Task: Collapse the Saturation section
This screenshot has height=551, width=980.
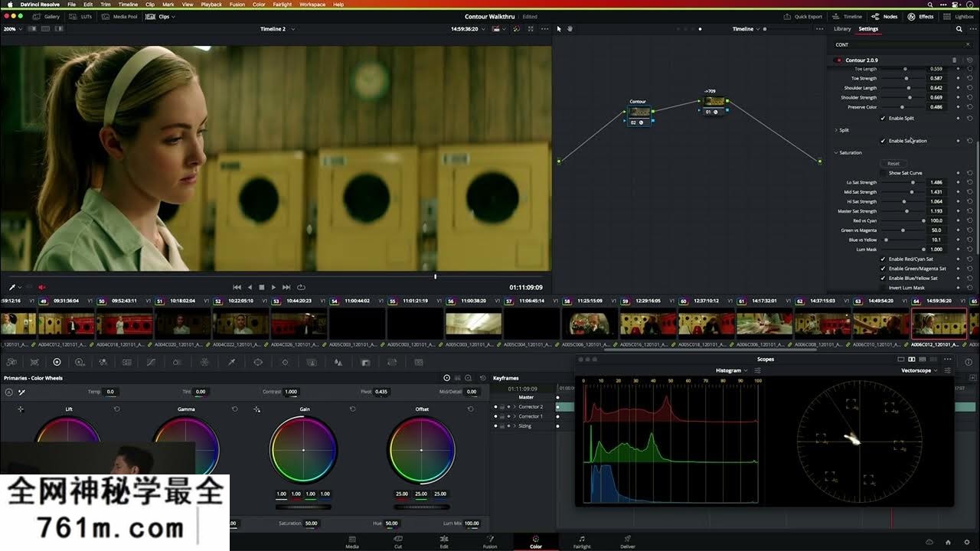Action: 836,152
